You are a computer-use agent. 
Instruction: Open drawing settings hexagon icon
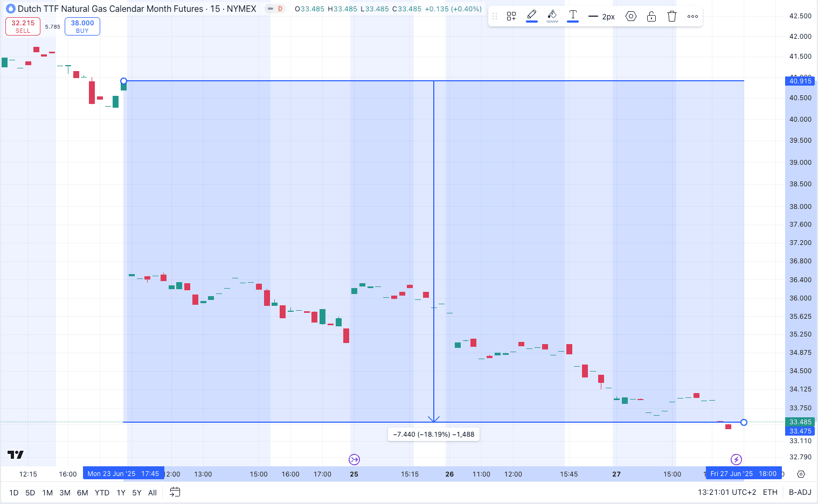coord(631,16)
